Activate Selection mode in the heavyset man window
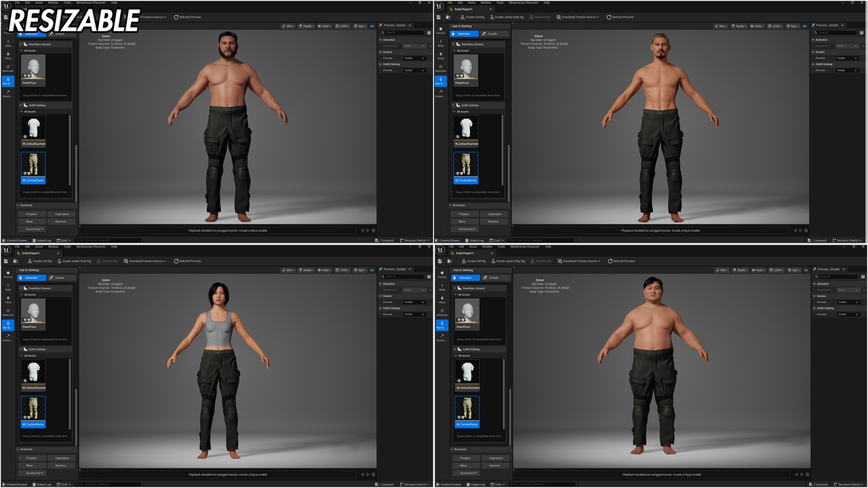Viewport: 868px width, 488px height. [x=466, y=277]
